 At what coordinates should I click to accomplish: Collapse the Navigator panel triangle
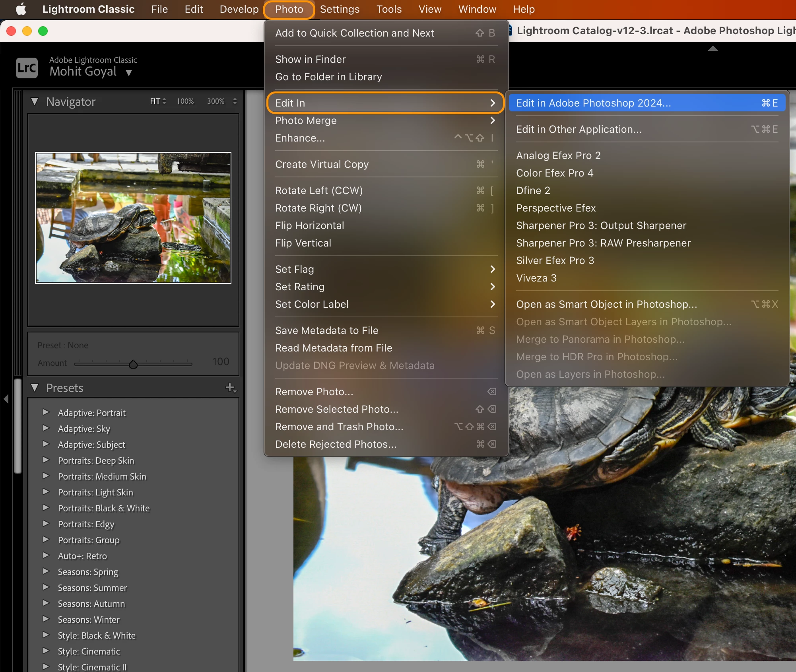click(x=35, y=102)
